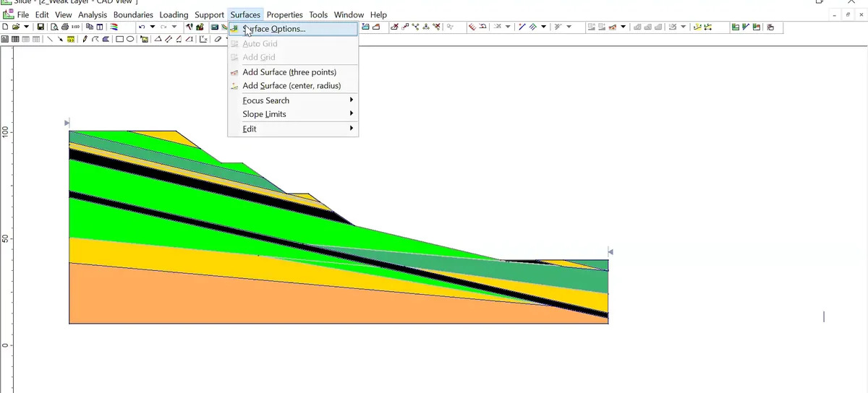Click the add vertices node icon
Viewport: 868px width, 393px height.
tap(415, 27)
